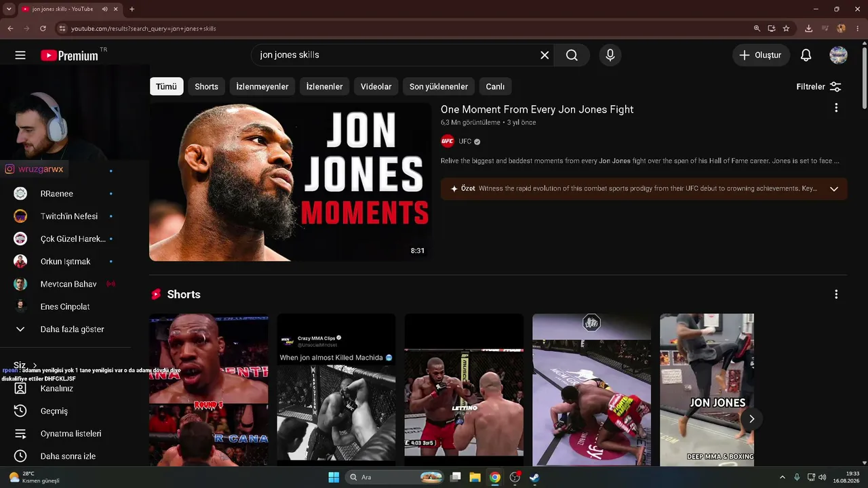Select the Shorts filter chip
Image resolution: width=868 pixels, height=488 pixels.
coord(207,87)
